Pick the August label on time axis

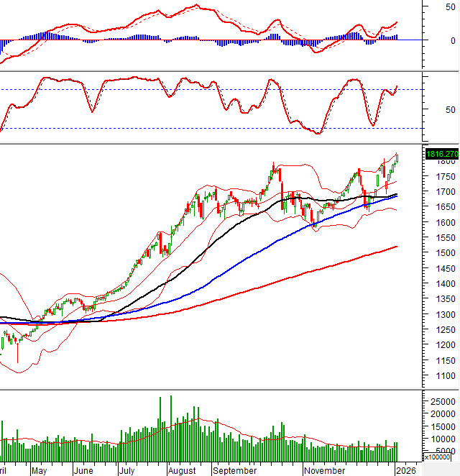click(x=182, y=470)
